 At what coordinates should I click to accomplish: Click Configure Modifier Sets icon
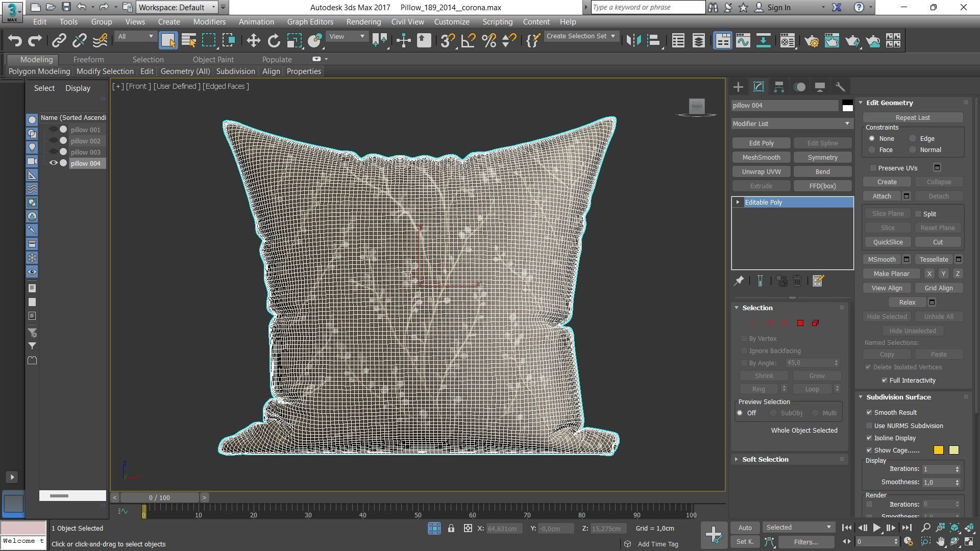pos(818,281)
